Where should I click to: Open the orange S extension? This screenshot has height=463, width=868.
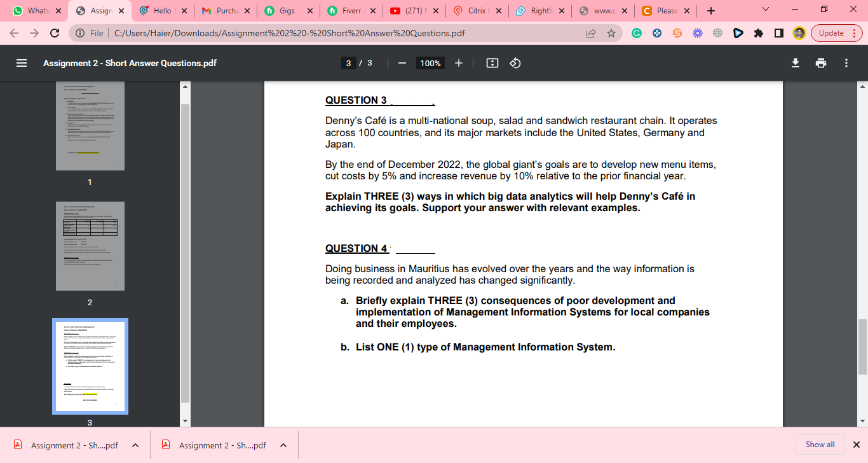coord(677,33)
